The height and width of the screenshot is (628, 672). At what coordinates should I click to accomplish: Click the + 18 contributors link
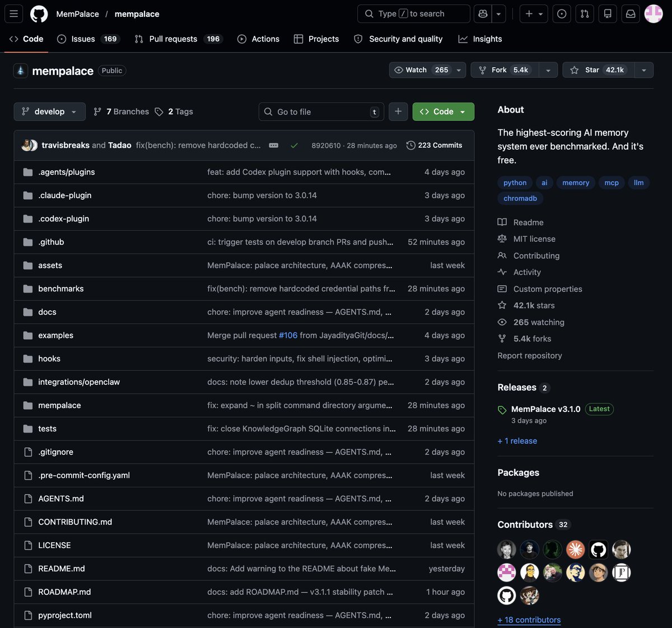(529, 620)
